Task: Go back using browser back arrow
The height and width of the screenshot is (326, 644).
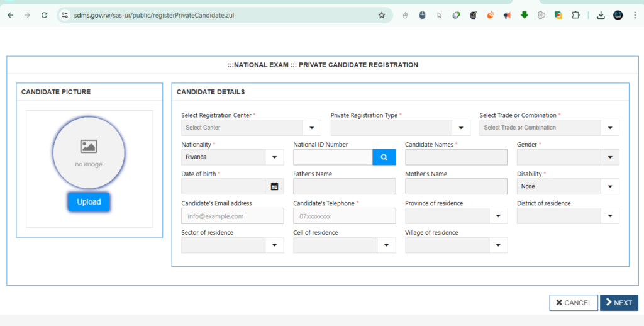Action: tap(10, 15)
